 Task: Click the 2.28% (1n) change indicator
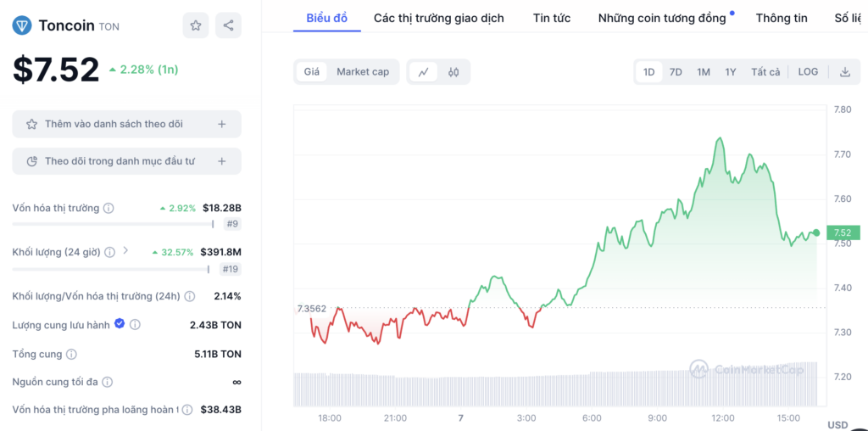(x=144, y=70)
